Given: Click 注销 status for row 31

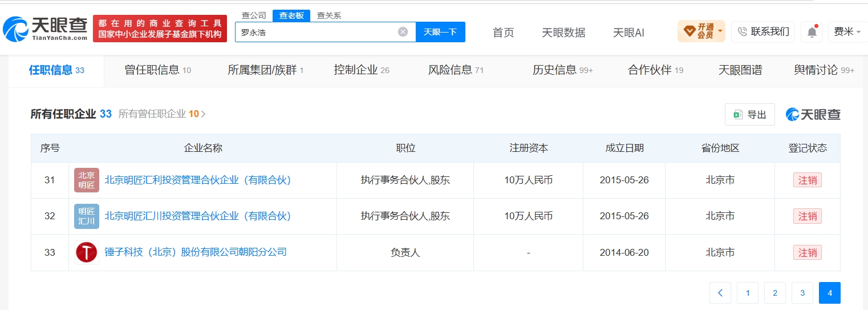Looking at the screenshot, I should coord(807,180).
